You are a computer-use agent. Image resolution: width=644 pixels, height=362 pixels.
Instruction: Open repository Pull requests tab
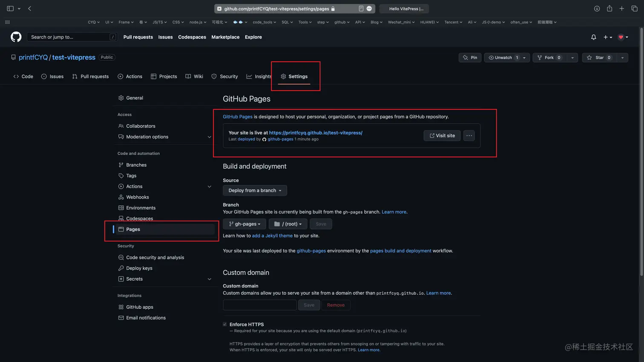[90, 77]
